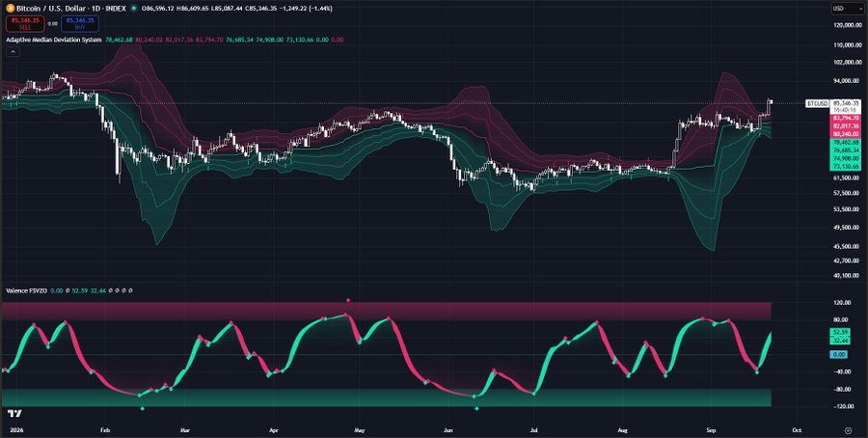Click the 45,500.00 price scale label
The width and height of the screenshot is (868, 438).
tap(848, 246)
